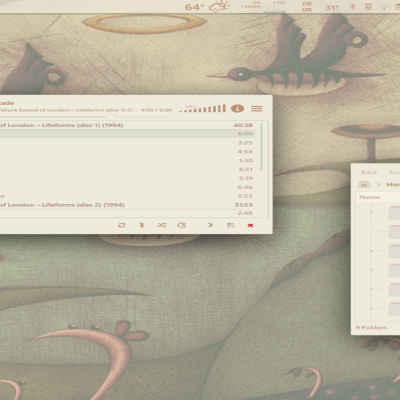
Task: Open the Wi-Fi network tray icon
Action: tap(384, 7)
